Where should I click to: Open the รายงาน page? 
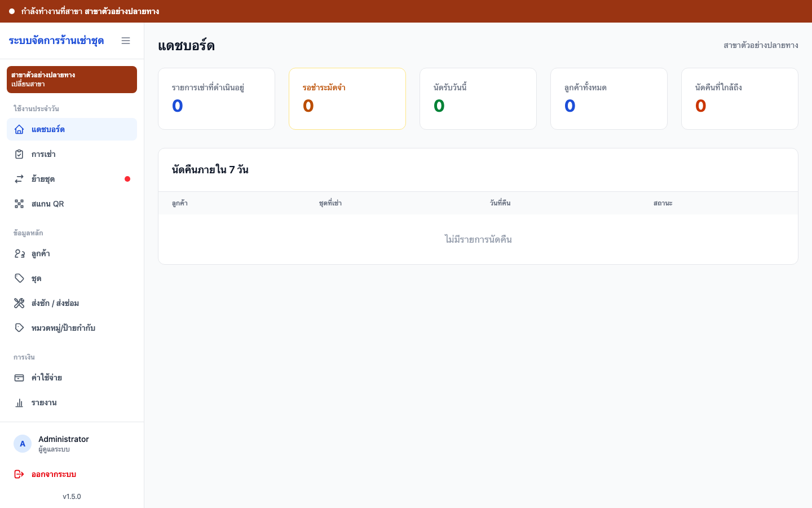(72, 402)
